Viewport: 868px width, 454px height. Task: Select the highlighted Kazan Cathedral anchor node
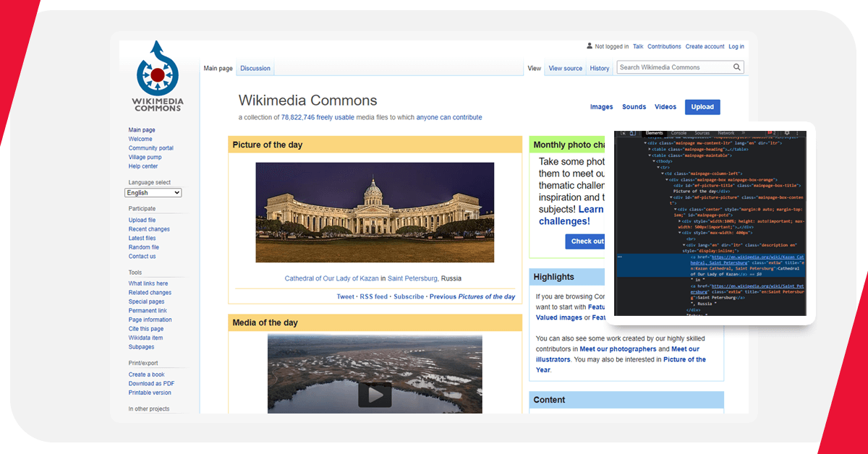click(711, 265)
